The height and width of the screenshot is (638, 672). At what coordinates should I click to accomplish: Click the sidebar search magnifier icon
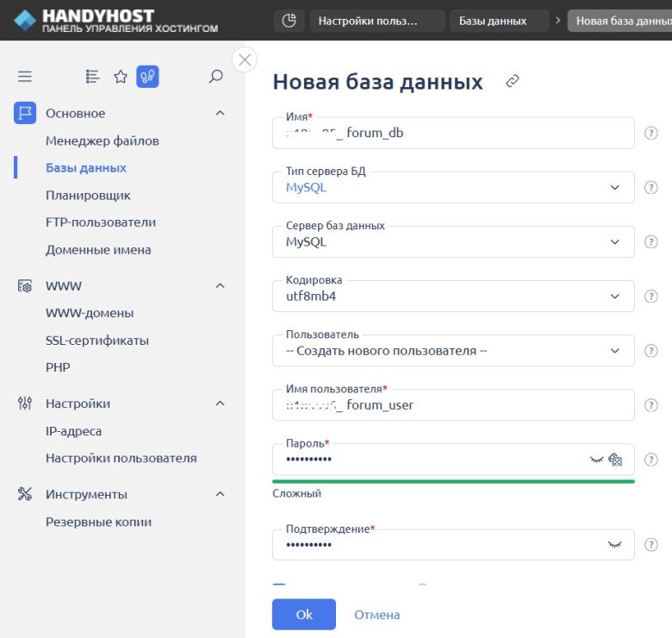pyautogui.click(x=216, y=77)
